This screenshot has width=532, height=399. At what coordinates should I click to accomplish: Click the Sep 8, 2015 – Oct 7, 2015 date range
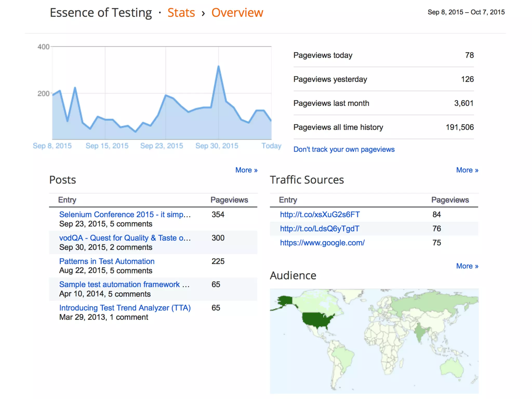pos(466,12)
